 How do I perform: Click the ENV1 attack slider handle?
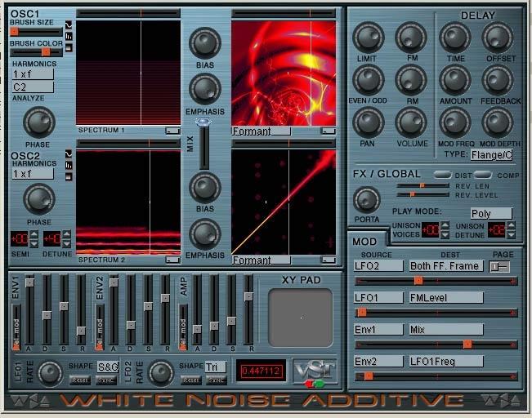tap(29, 282)
